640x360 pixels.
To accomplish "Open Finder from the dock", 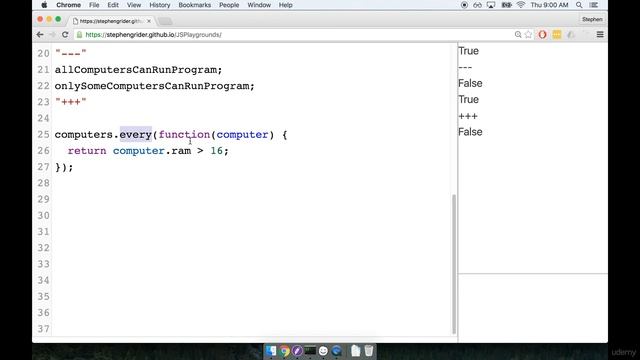I will [271, 351].
